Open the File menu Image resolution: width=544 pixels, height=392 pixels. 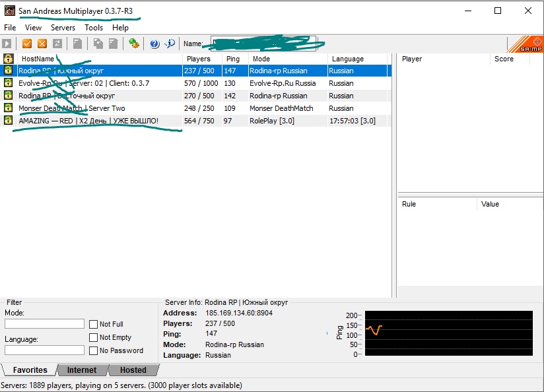click(10, 28)
